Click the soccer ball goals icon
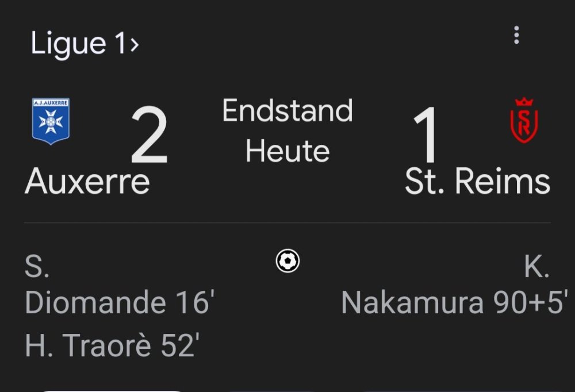 click(287, 262)
